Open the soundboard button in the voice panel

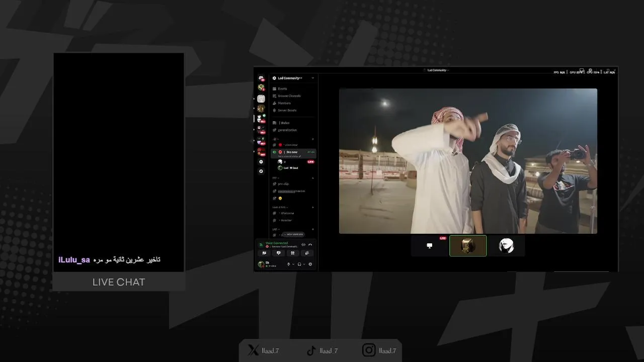tap(307, 253)
